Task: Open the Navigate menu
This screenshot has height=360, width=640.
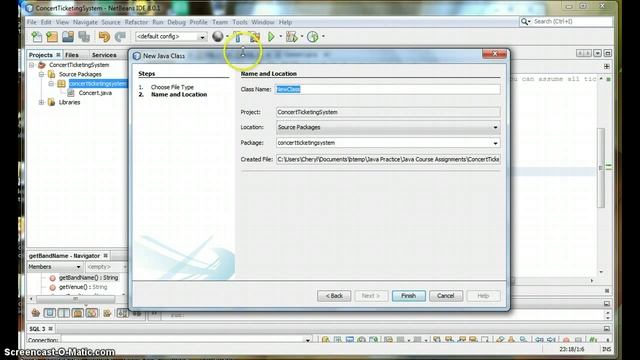Action: click(x=85, y=22)
